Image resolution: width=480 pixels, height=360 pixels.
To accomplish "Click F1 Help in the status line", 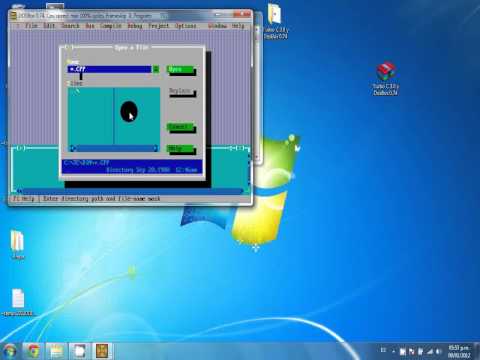I will pos(24,199).
